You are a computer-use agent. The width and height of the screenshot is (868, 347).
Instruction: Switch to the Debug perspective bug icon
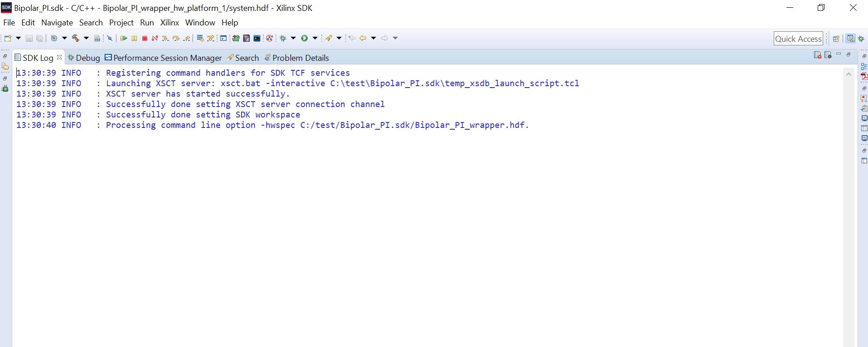pyautogui.click(x=861, y=39)
